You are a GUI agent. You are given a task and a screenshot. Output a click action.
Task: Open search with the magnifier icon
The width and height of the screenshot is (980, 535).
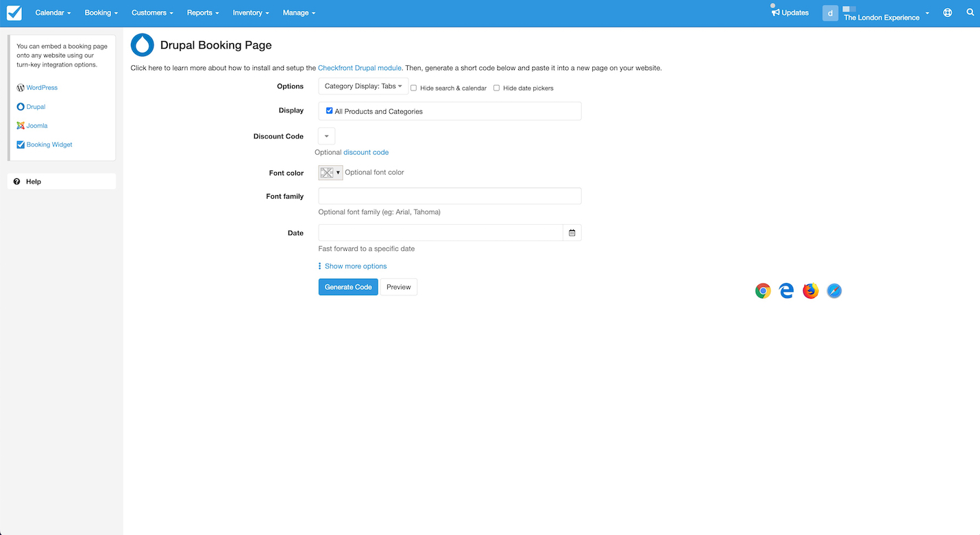(x=970, y=12)
